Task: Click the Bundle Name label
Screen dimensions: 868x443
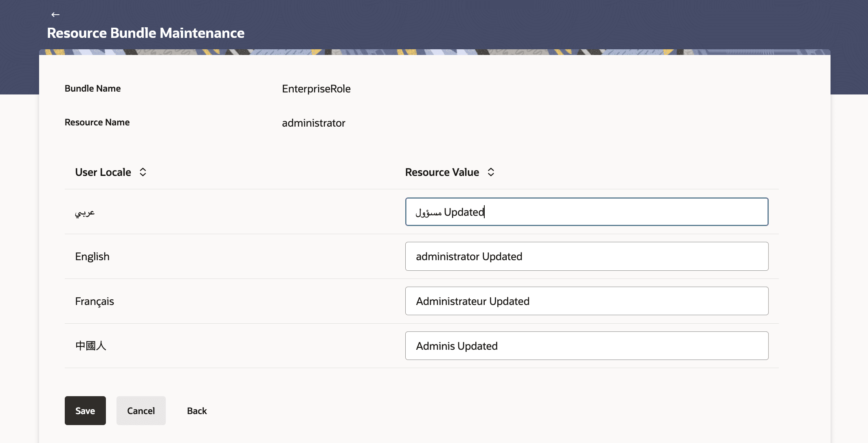Action: tap(92, 88)
